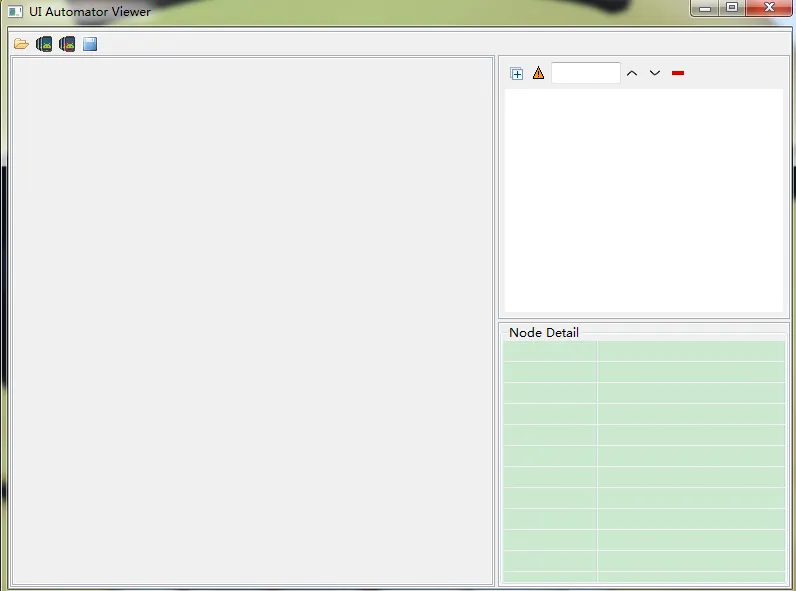Click the blue floppy disk save icon

point(90,44)
